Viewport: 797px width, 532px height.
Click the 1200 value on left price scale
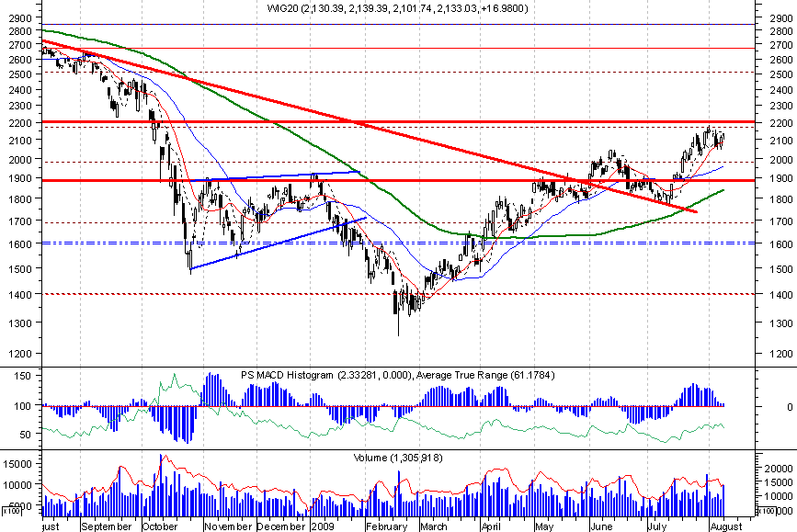tap(20, 354)
